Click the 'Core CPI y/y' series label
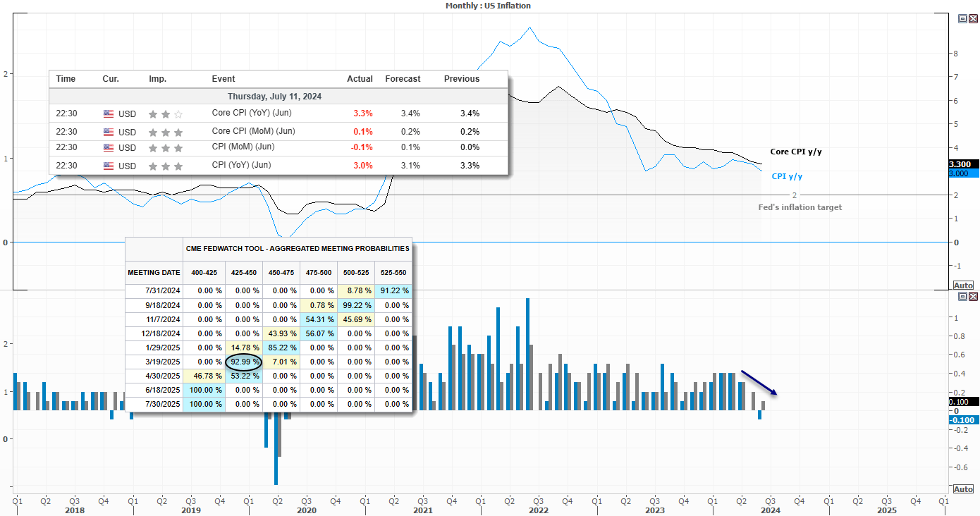The width and height of the screenshot is (980, 516). tap(796, 152)
